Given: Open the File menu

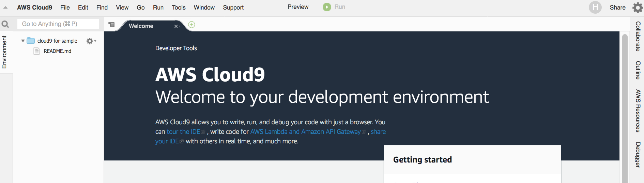Looking at the screenshot, I should coord(65,7).
